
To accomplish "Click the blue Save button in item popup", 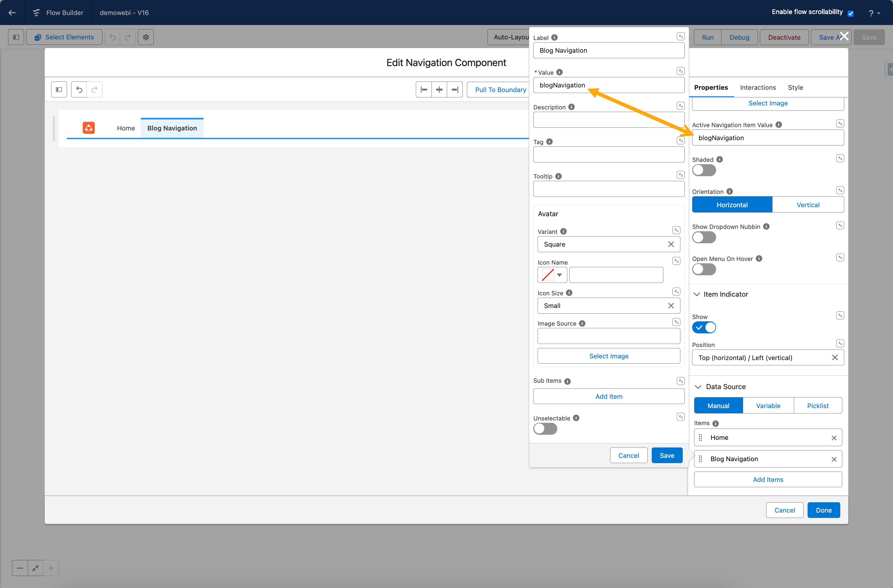I will click(667, 456).
